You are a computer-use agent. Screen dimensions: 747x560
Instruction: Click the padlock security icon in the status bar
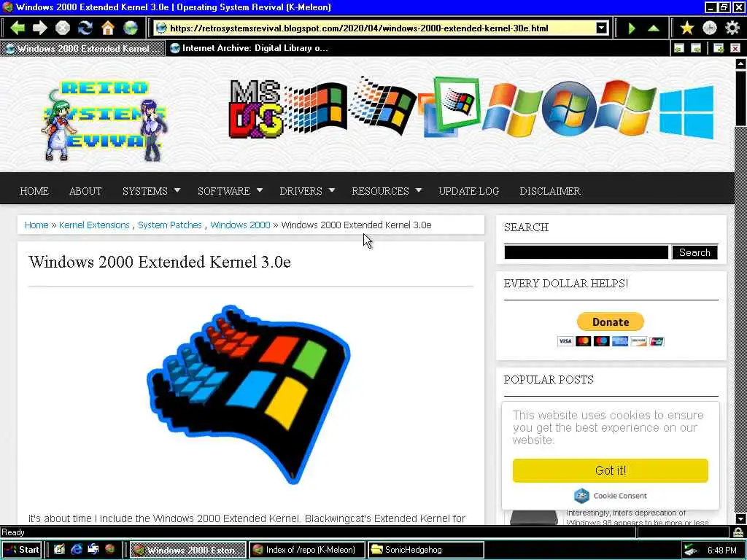738,532
